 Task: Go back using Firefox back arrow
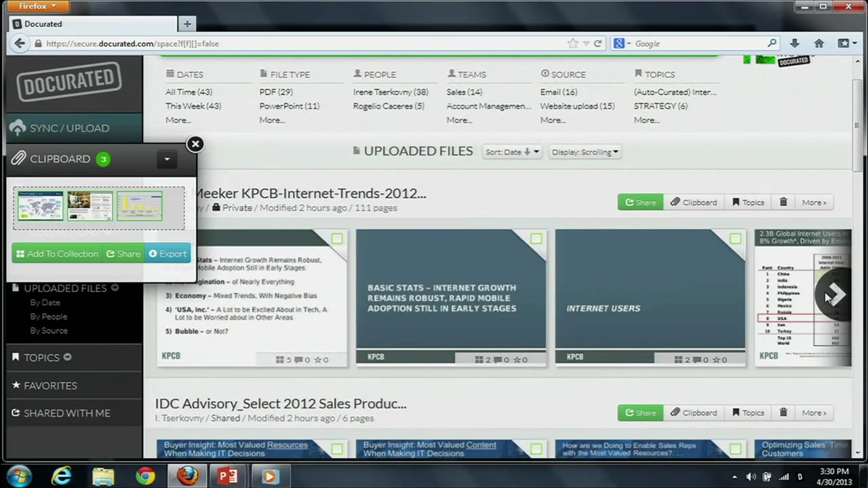[x=19, y=43]
